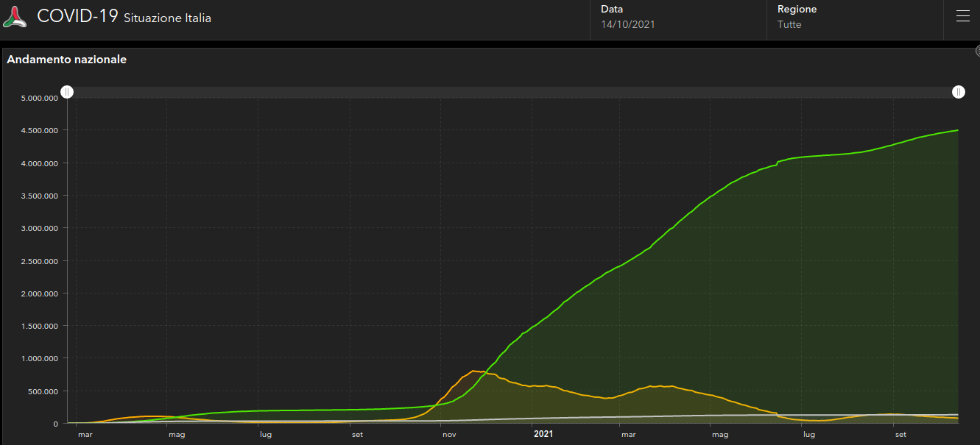Click the Andamento nazionale panel title
The width and height of the screenshot is (980, 445).
click(66, 60)
